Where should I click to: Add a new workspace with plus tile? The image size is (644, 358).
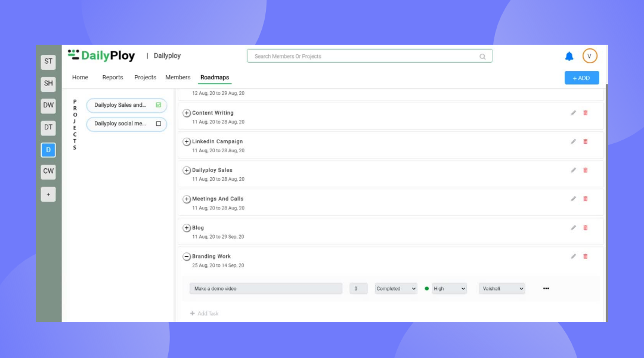click(48, 195)
